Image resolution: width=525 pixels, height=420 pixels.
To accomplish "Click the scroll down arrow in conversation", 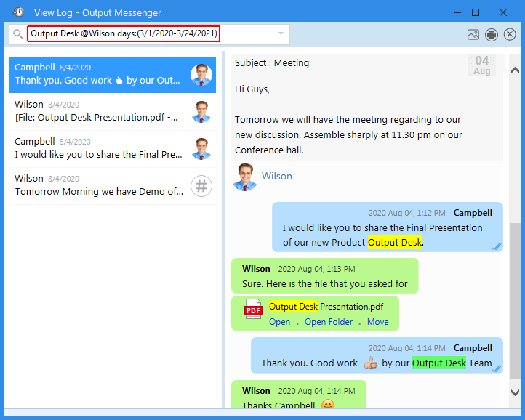I will (x=515, y=392).
